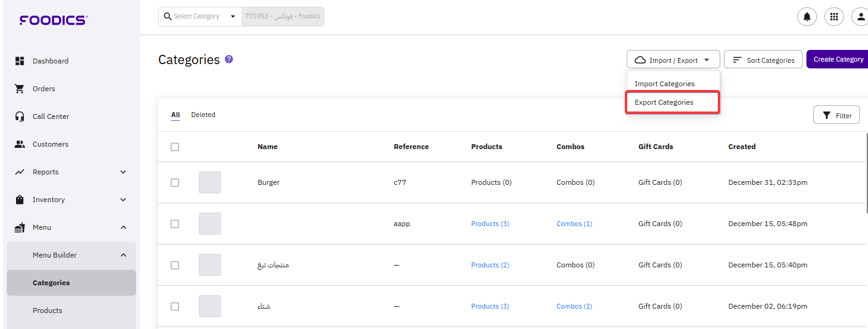Open the Select Category dropdown

click(199, 17)
